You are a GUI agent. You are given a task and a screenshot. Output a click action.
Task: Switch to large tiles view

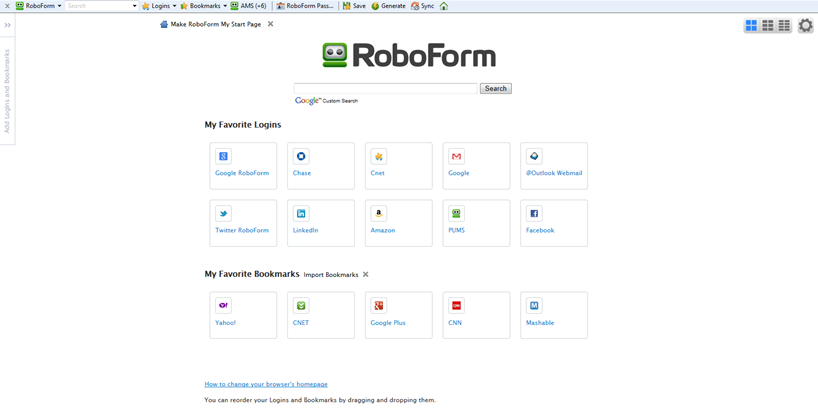coord(752,25)
